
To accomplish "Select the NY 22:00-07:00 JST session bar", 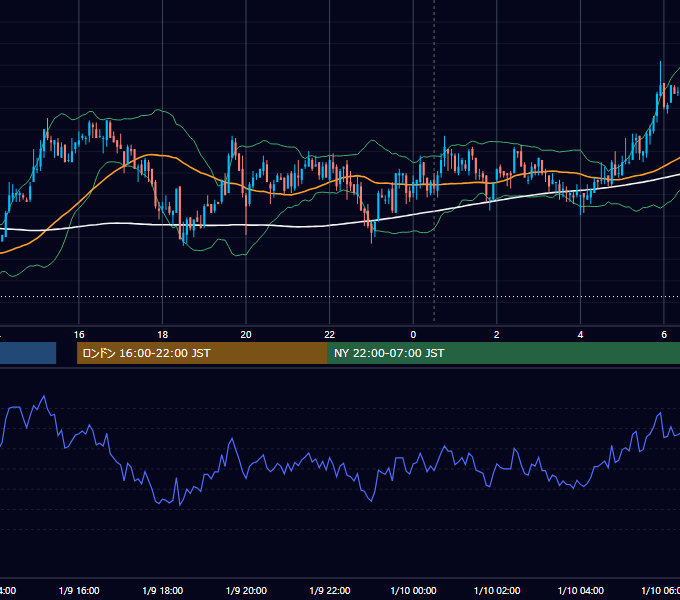I will pos(503,353).
